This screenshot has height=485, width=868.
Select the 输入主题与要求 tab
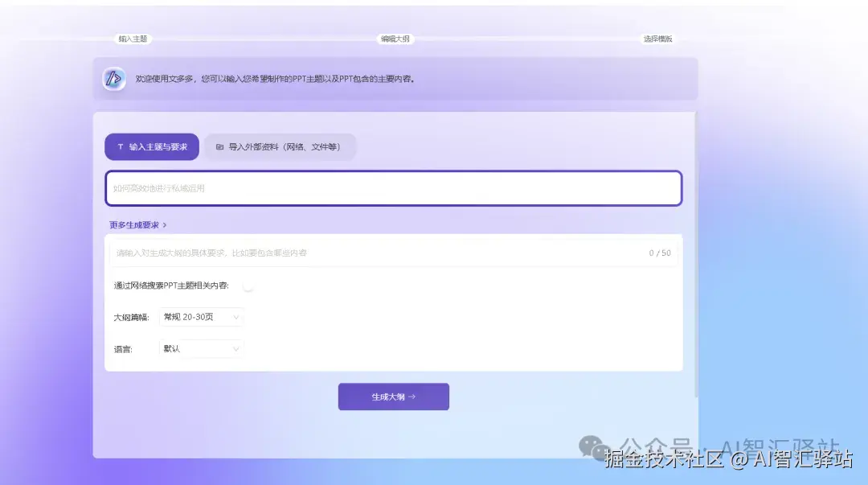(152, 146)
